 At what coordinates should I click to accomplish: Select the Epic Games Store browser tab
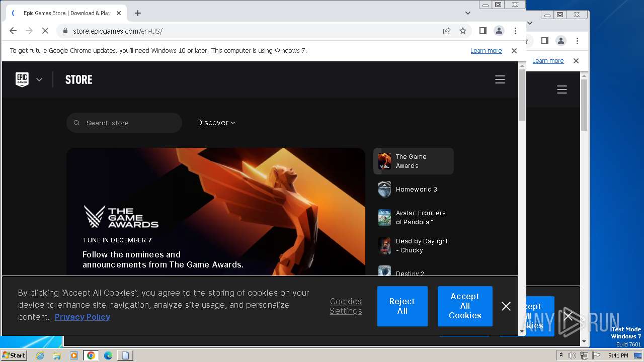click(x=66, y=13)
